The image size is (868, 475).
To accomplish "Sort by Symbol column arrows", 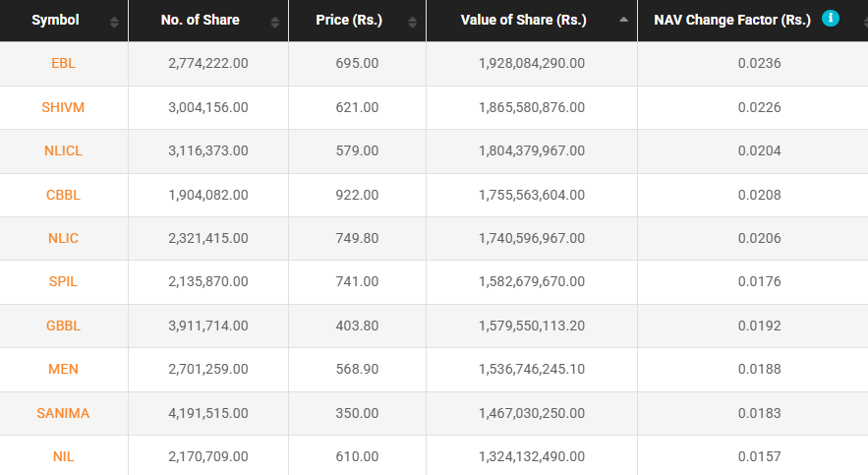I will [x=114, y=23].
